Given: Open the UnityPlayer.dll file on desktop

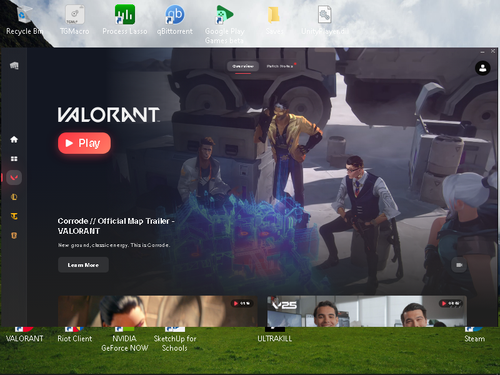Looking at the screenshot, I should coord(325,20).
